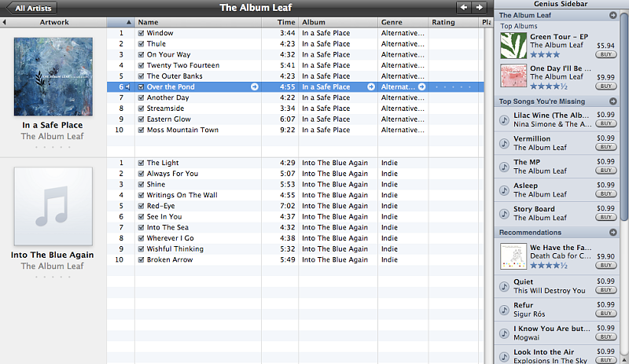Preview Lilac Wine song icon
629x364 pixels.
[x=504, y=119]
